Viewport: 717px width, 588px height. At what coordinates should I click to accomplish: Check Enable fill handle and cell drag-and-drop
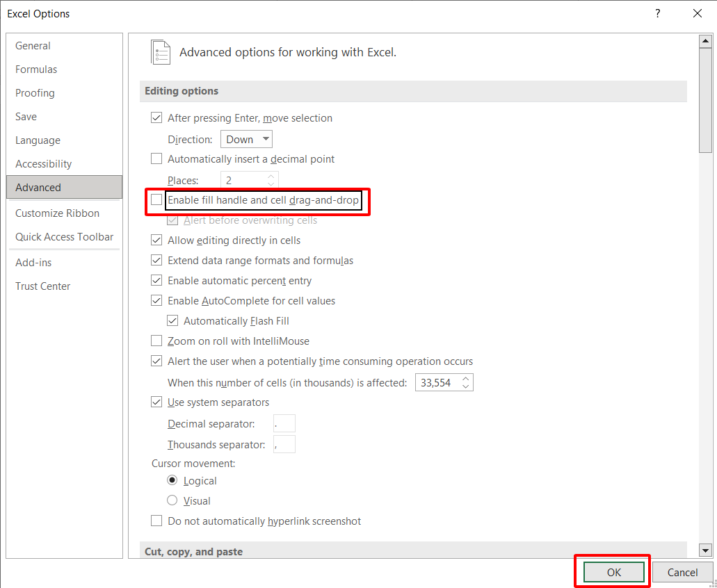(156, 199)
